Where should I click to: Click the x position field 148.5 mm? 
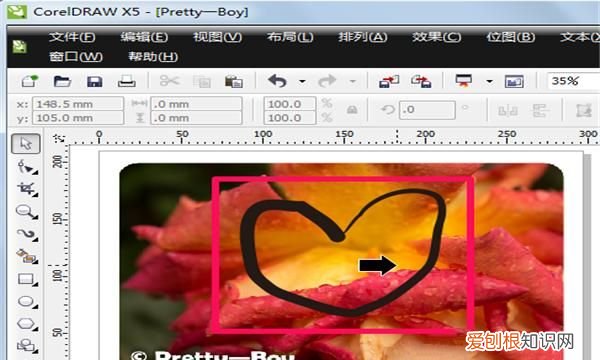(78, 104)
